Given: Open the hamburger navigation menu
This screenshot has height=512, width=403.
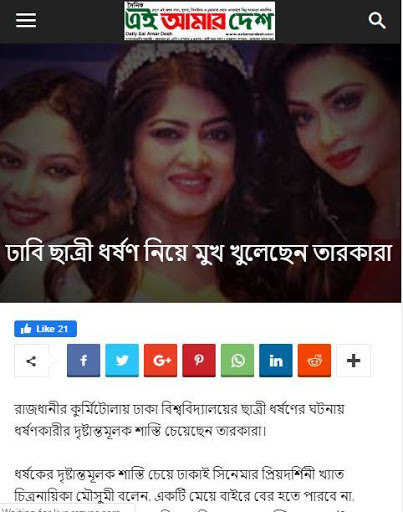Looking at the screenshot, I should click(26, 20).
